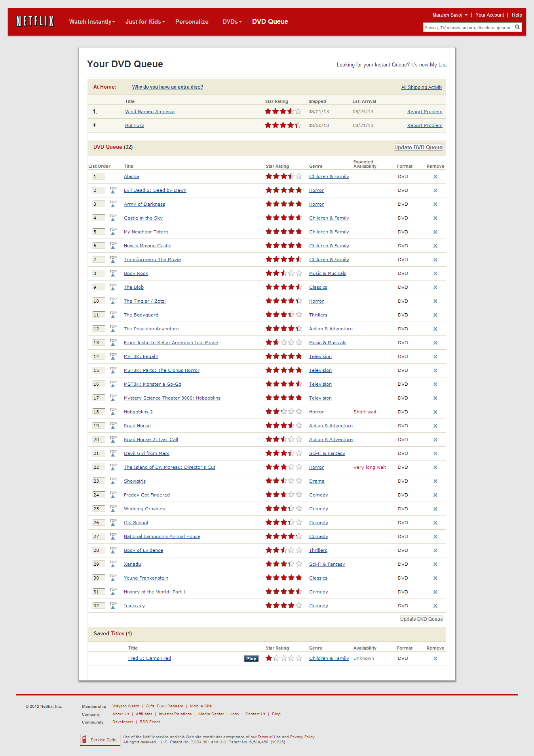Go to the DVD Queue tab
This screenshot has height=756, width=534.
(x=270, y=22)
